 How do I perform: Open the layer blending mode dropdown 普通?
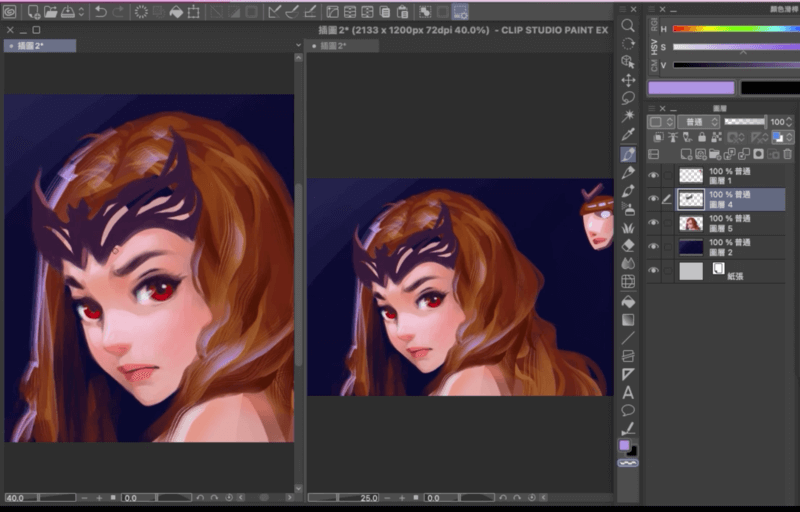point(698,122)
